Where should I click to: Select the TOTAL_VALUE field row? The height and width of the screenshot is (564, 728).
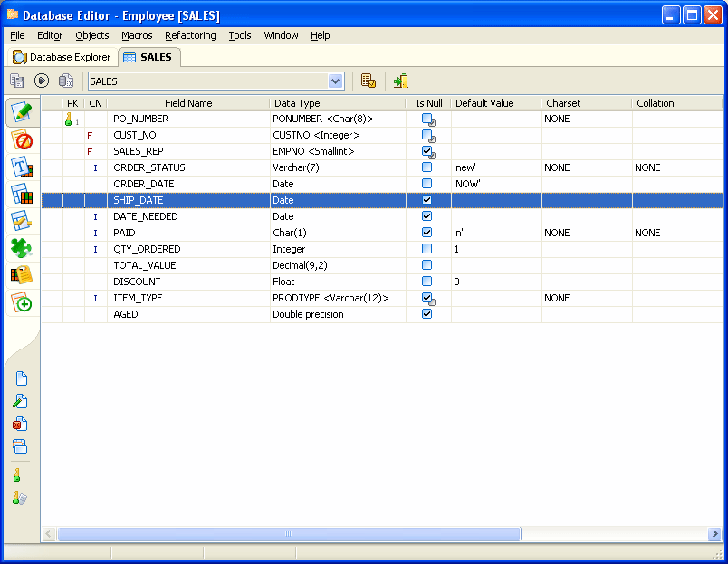[x=145, y=265]
